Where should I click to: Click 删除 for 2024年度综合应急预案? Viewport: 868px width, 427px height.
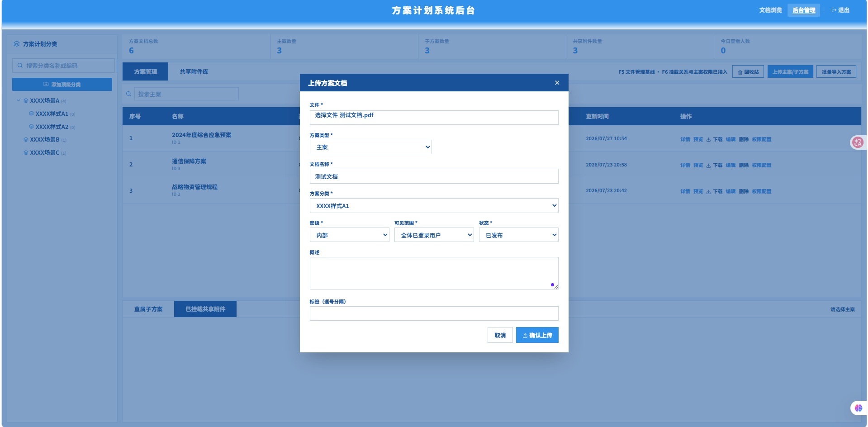744,139
